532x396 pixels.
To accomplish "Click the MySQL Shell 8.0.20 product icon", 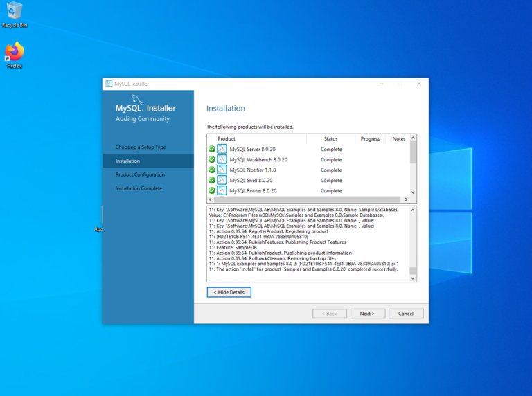I will (x=222, y=180).
